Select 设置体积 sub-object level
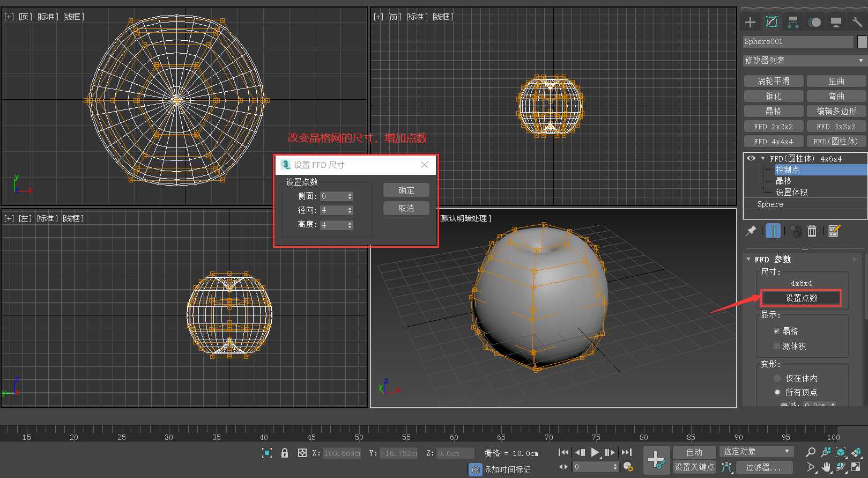 pos(791,192)
